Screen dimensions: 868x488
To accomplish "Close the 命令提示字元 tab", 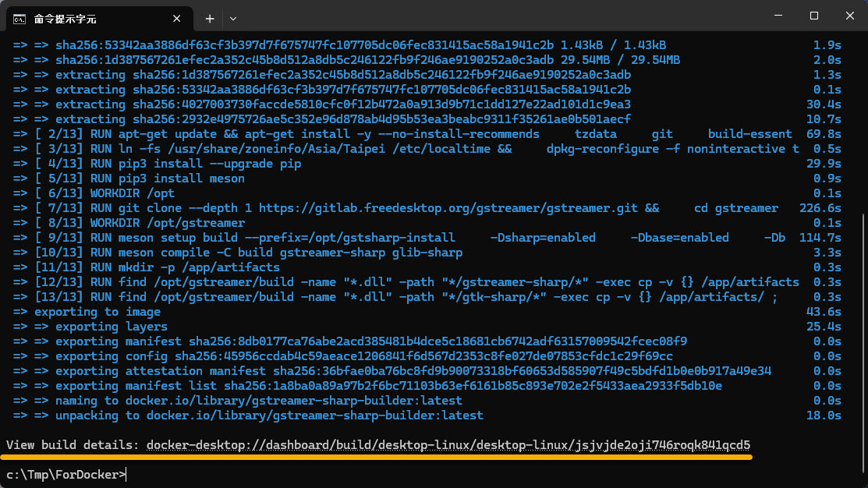I will click(x=180, y=18).
